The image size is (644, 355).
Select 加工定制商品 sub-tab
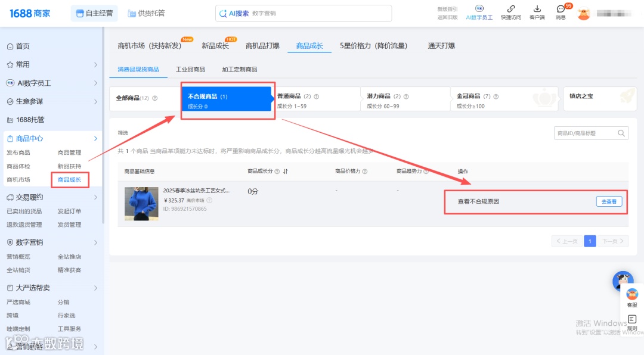240,69
